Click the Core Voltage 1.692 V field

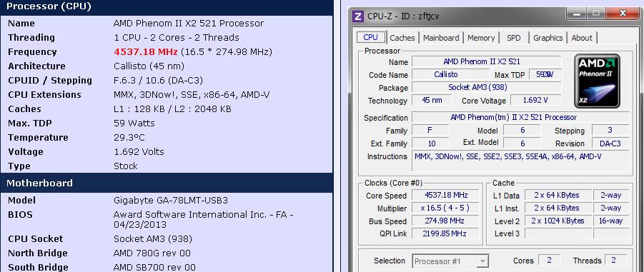click(x=535, y=100)
